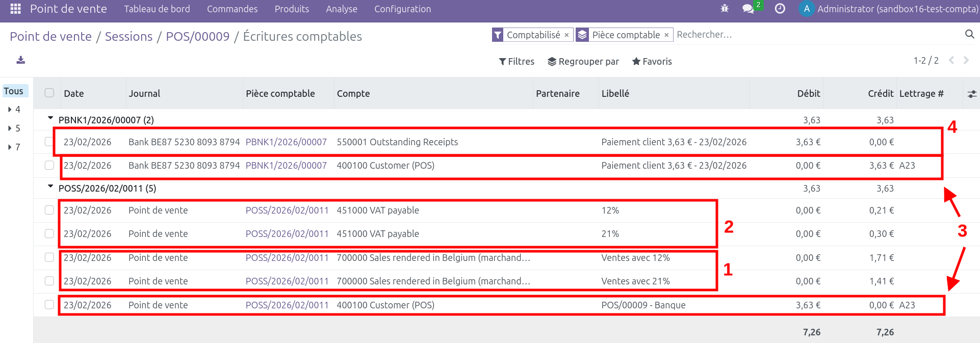The image size is (980, 343).
Task: Click the search magnifier icon
Action: pyautogui.click(x=969, y=34)
